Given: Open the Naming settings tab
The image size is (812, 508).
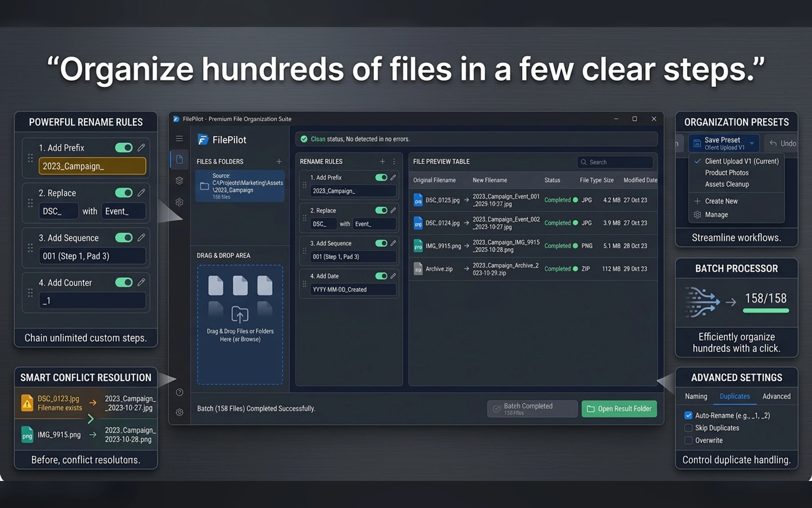Looking at the screenshot, I should coord(696,396).
